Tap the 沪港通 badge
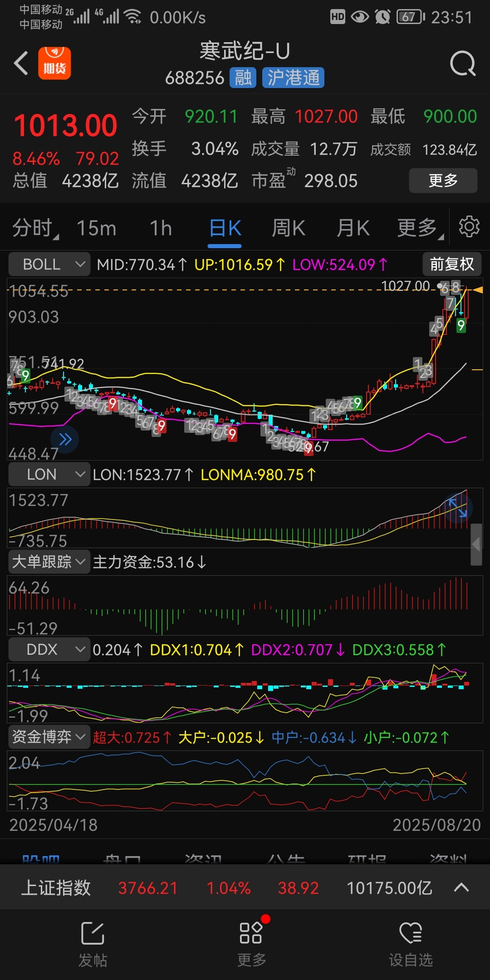490x980 pixels. [x=293, y=78]
